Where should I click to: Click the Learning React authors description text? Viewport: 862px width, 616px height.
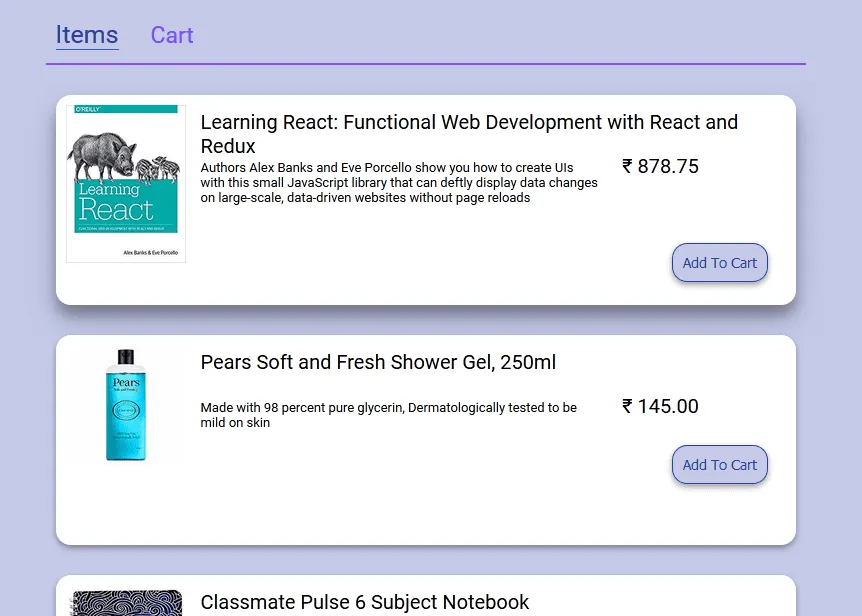pos(399,183)
